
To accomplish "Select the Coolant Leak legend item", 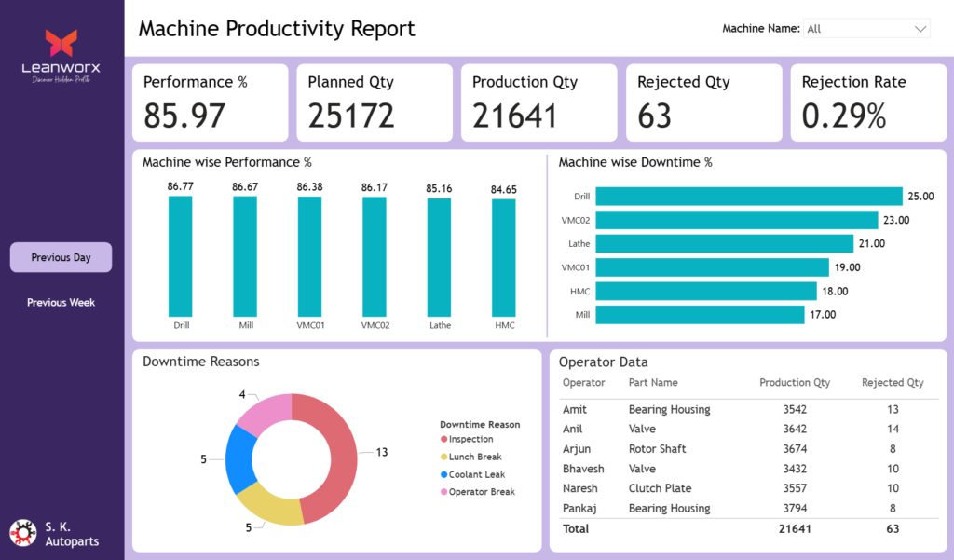I will (x=475, y=474).
